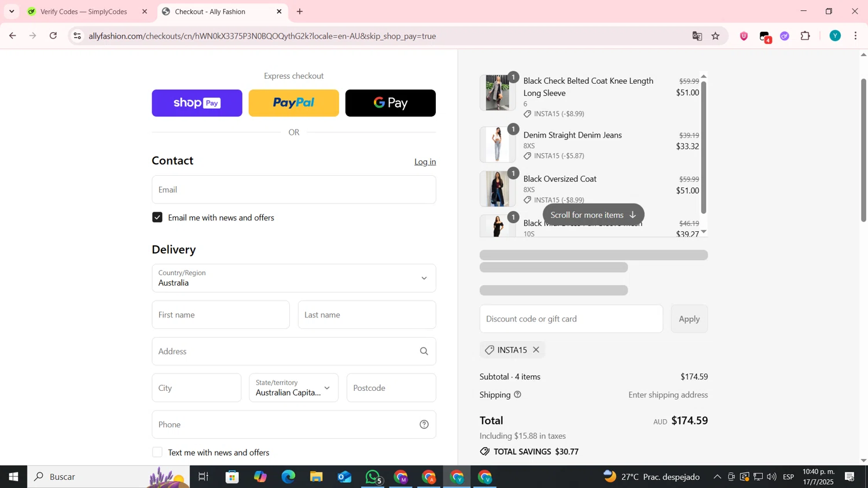Screen dimensions: 868x488
Task: Open the phone number help icon
Action: (x=424, y=424)
